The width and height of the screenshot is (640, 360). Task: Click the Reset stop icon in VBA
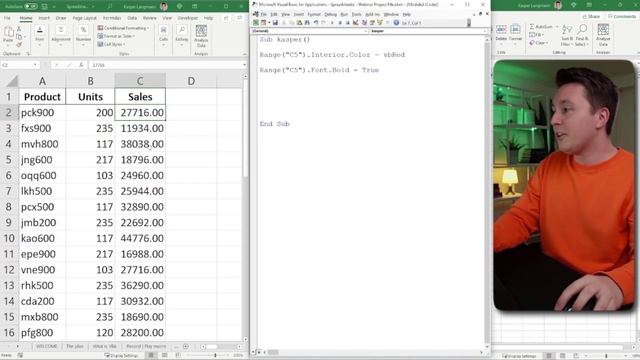pyautogui.click(x=348, y=22)
